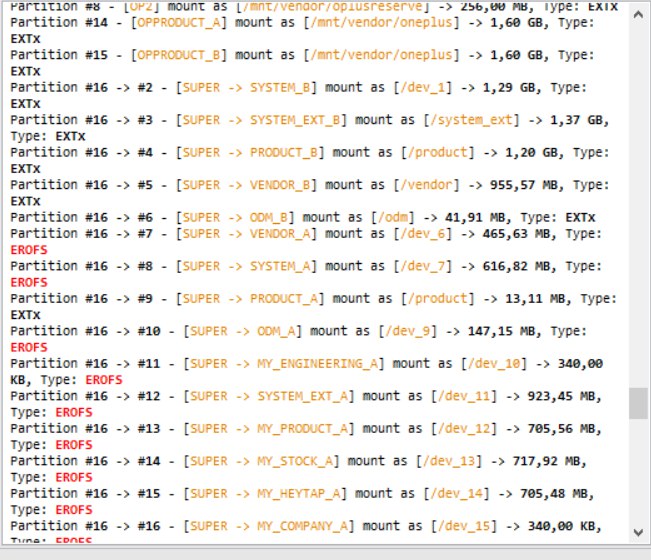The height and width of the screenshot is (560, 651).
Task: Click the SUPER -> PRODUCT_B text
Action: point(250,152)
